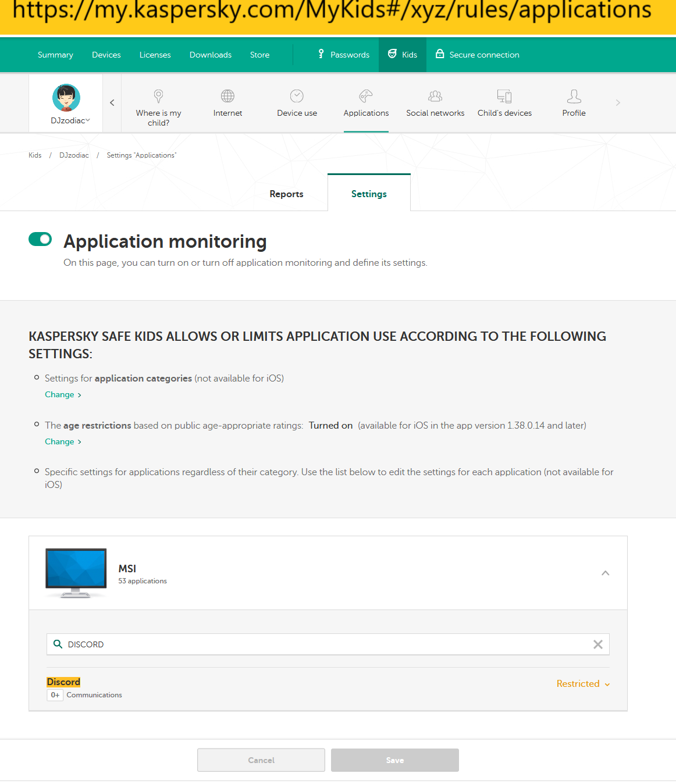Open the Applications gamepad section
Image resolution: width=676 pixels, height=784 pixels.
tap(366, 103)
